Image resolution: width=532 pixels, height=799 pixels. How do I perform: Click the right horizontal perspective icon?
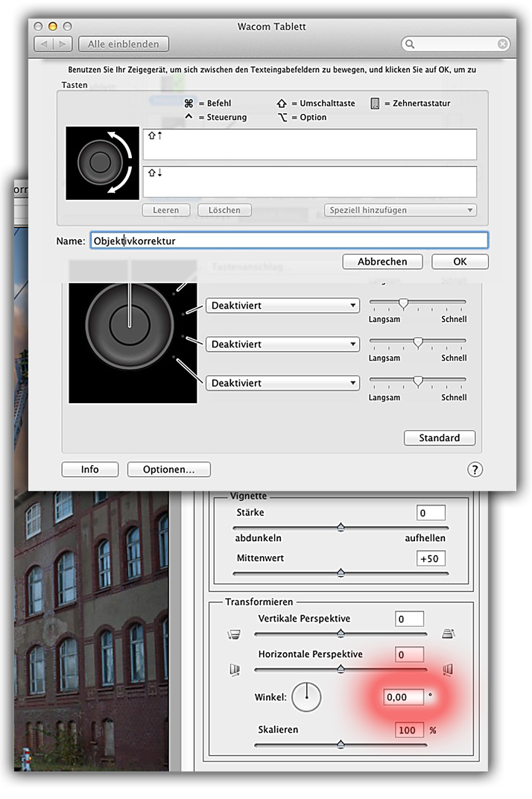click(448, 669)
